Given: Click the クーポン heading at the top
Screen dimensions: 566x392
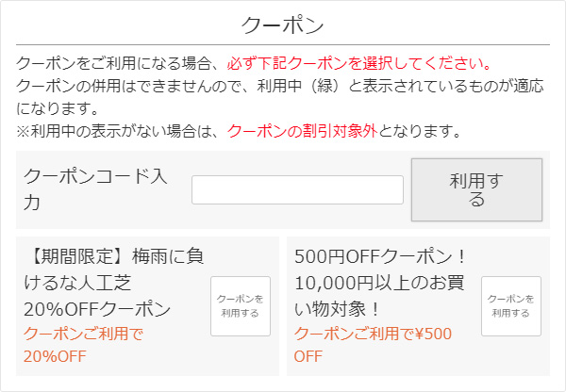Looking at the screenshot, I should (x=283, y=24).
